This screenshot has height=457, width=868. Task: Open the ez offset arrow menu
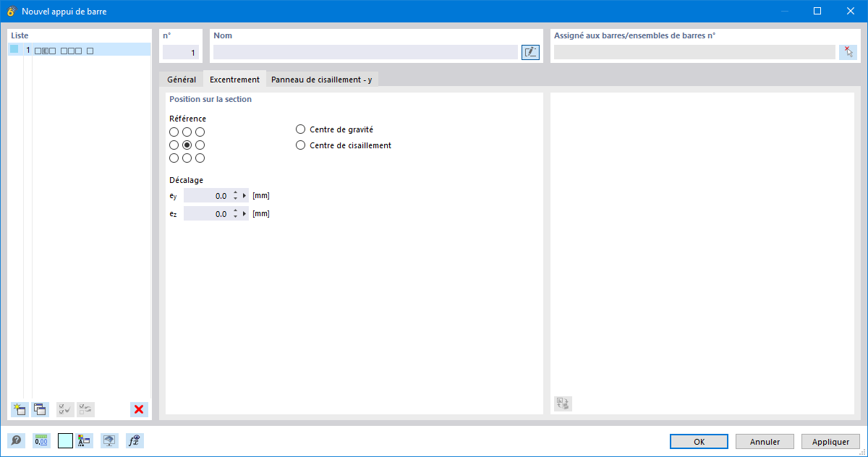[x=244, y=213]
